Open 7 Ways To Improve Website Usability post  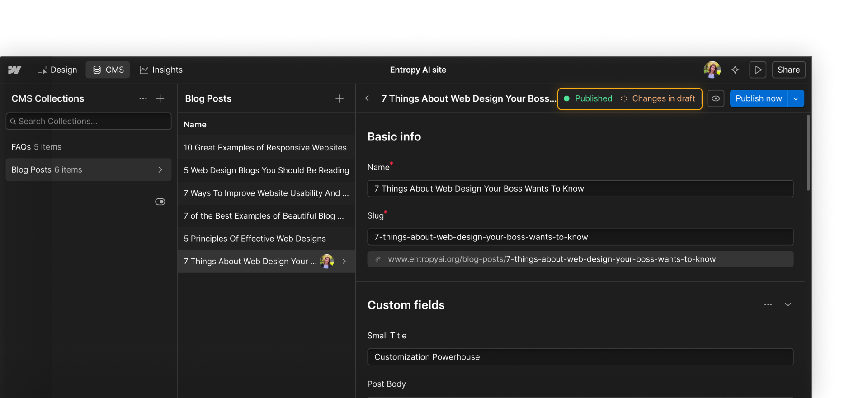266,193
